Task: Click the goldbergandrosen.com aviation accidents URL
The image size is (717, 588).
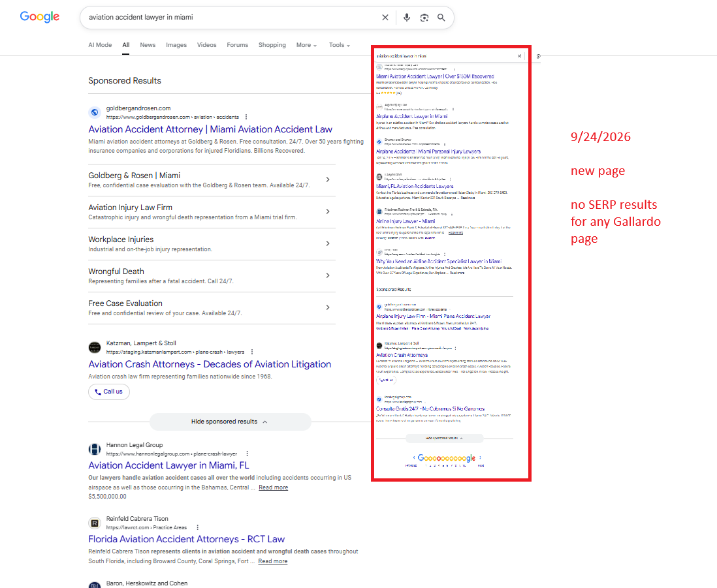Action: pyautogui.click(x=172, y=117)
